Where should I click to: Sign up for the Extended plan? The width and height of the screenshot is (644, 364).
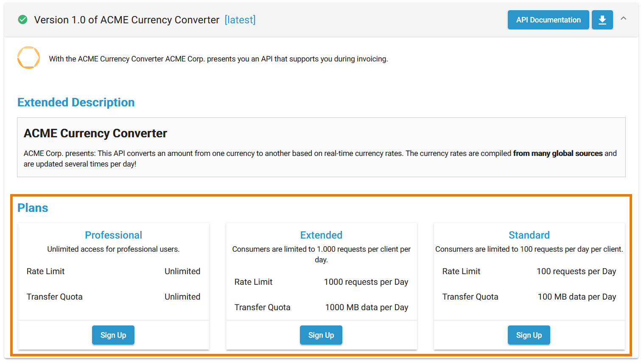click(321, 335)
